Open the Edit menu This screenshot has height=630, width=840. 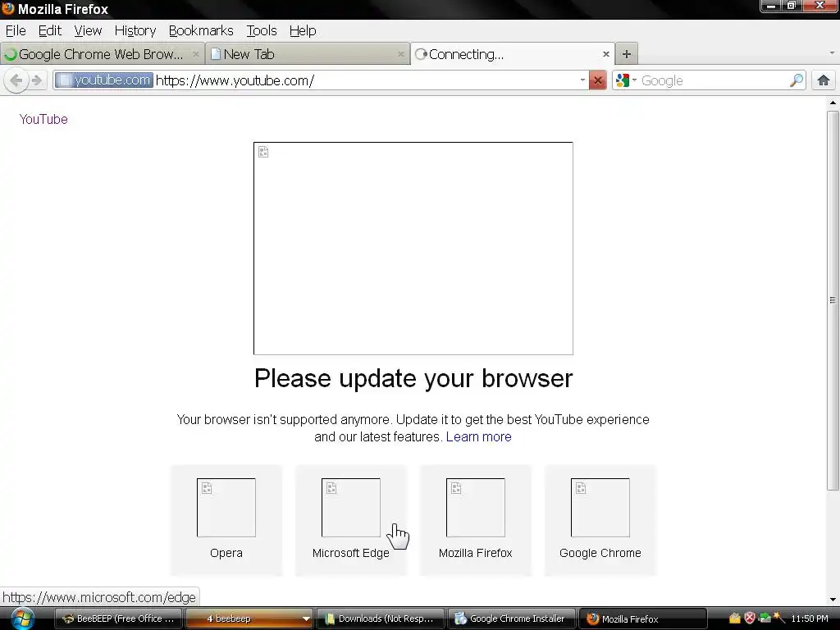(x=50, y=30)
